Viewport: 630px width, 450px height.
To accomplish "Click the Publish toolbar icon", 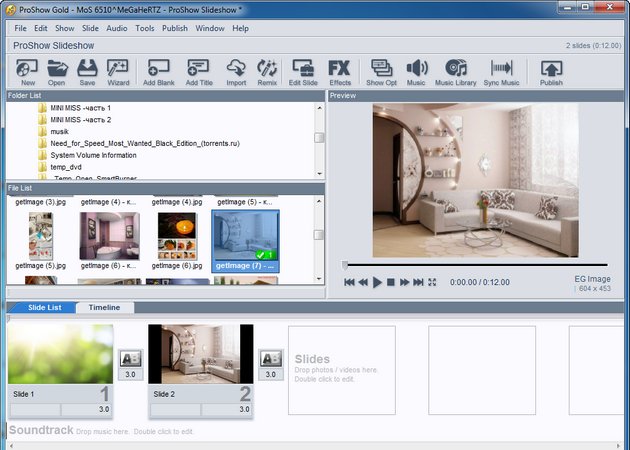I will pos(551,71).
